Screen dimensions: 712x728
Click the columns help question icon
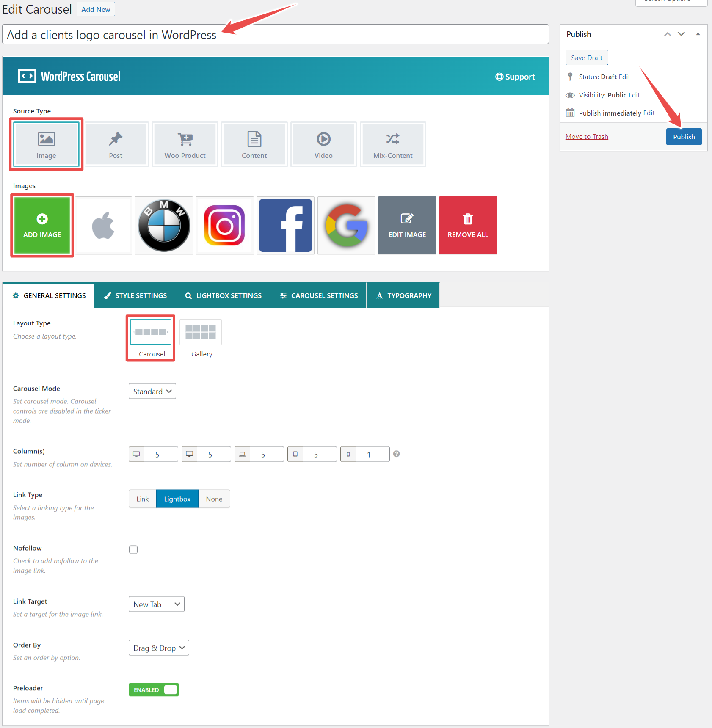click(x=396, y=454)
